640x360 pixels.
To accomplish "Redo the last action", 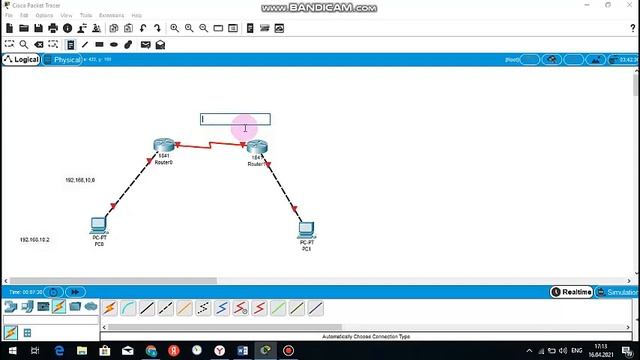I will pos(158,28).
